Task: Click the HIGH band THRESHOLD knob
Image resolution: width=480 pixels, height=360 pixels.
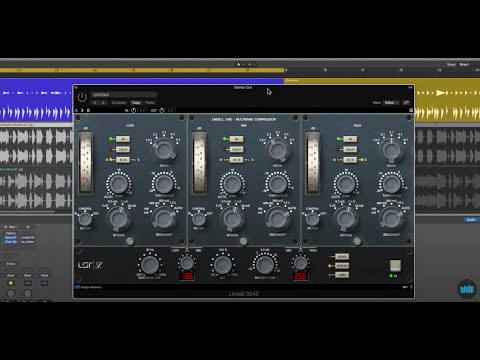Action: [x=391, y=184]
